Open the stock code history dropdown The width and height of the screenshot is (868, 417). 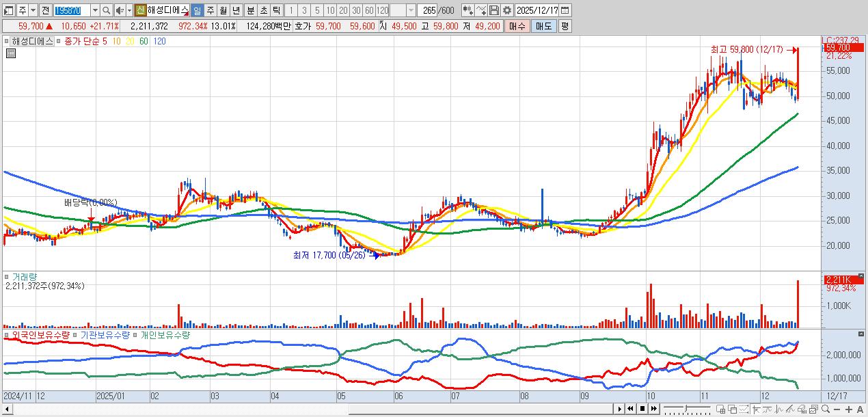point(95,10)
